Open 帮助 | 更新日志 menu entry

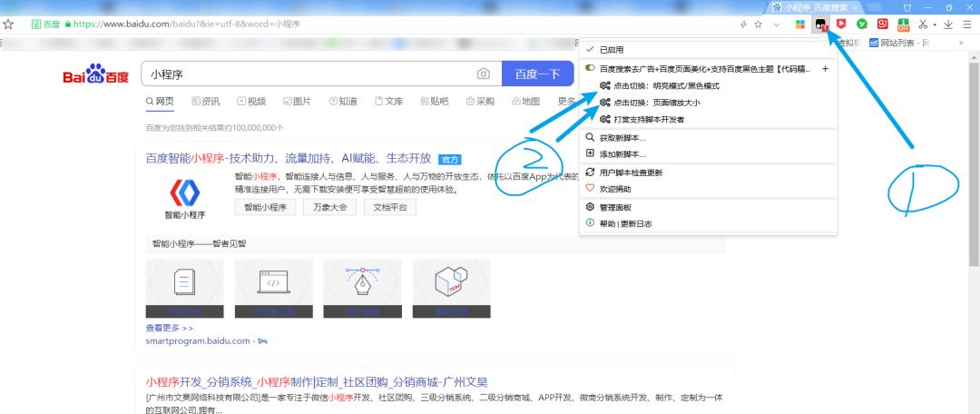pos(708,223)
